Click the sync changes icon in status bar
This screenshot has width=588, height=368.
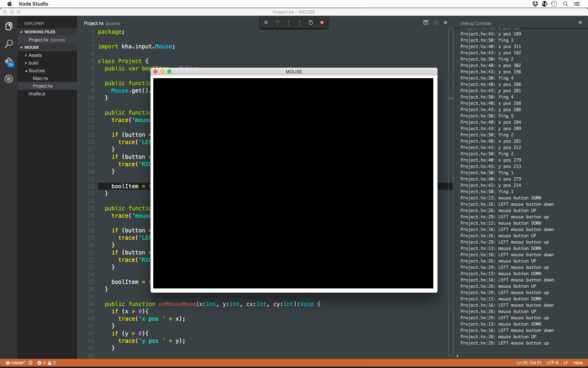(30, 363)
